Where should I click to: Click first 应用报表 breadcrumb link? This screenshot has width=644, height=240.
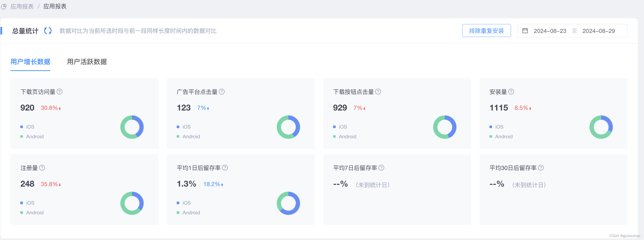[x=22, y=6]
